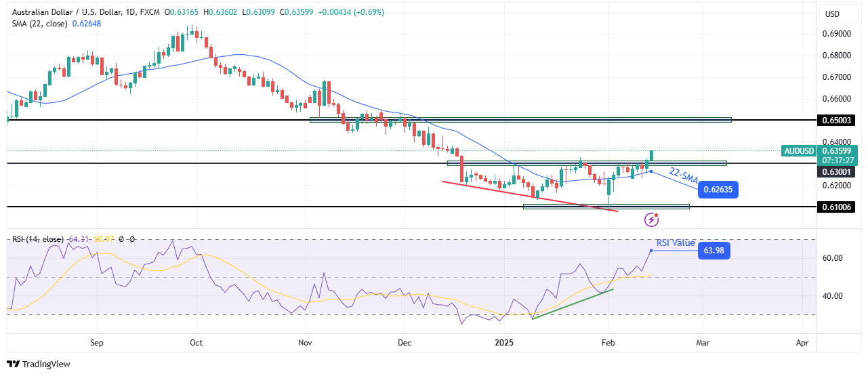This screenshot has height=376, width=868.
Task: Click the 63.98 RSI value callout
Action: (715, 251)
